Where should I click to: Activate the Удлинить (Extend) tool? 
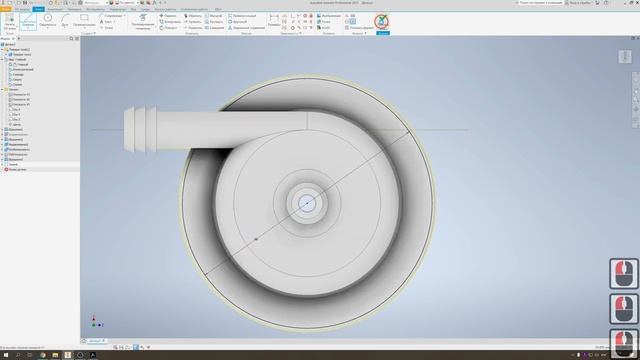click(x=193, y=22)
